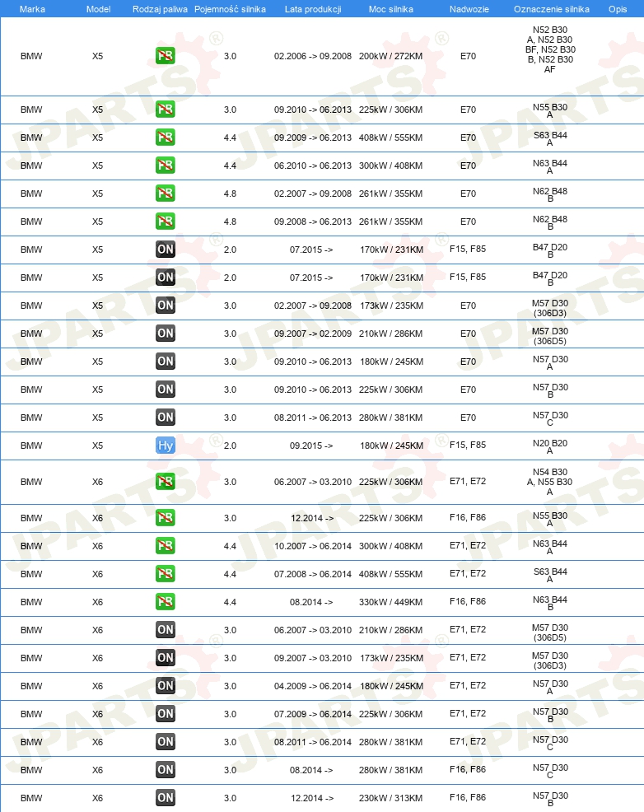Select the 10.2007 -> 06.2014 date cell
Viewport: 644px width, 812px height.
(x=313, y=546)
